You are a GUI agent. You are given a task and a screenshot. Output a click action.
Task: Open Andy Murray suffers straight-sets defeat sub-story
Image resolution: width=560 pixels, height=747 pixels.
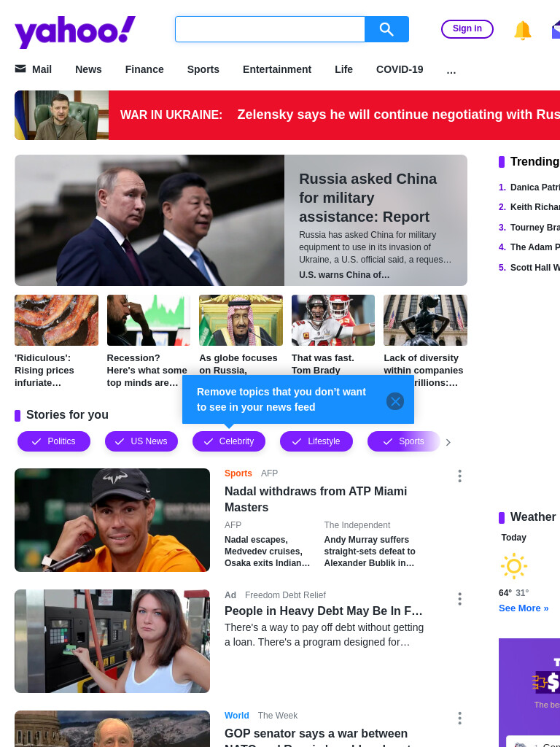click(370, 551)
